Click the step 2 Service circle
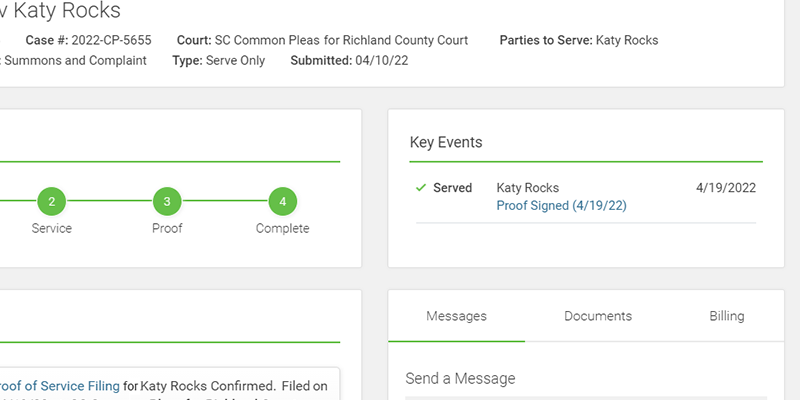800x400 pixels. pos(51,202)
